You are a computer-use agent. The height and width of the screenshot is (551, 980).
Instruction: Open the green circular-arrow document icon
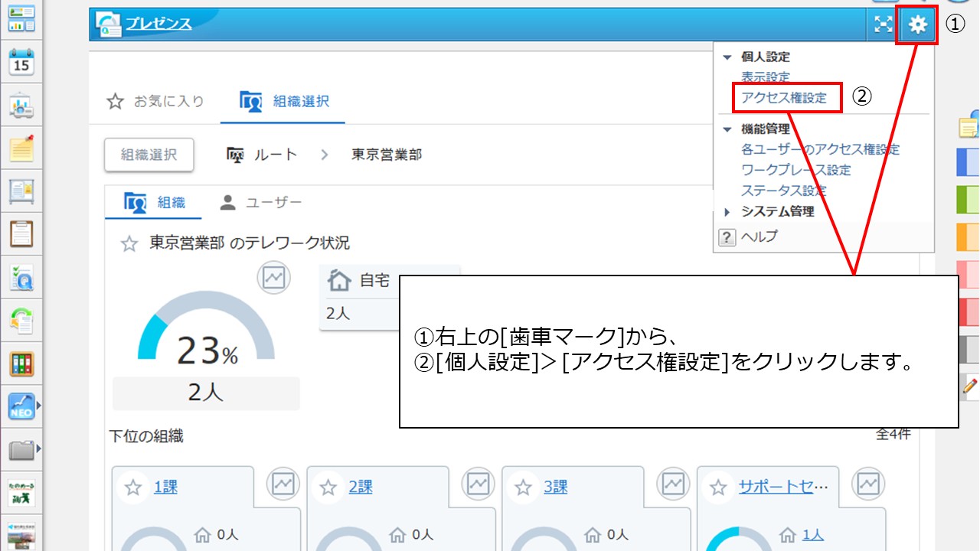tap(21, 321)
